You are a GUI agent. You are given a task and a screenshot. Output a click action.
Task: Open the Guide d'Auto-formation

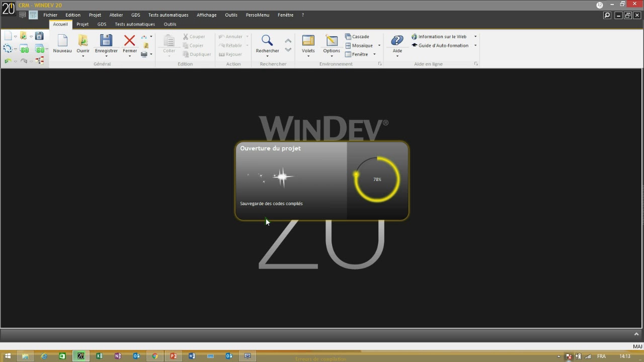click(x=440, y=46)
